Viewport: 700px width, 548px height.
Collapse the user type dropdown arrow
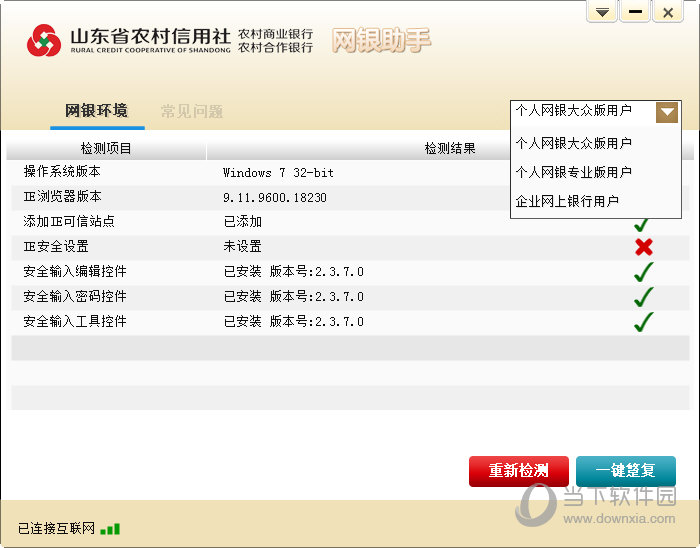coord(667,112)
